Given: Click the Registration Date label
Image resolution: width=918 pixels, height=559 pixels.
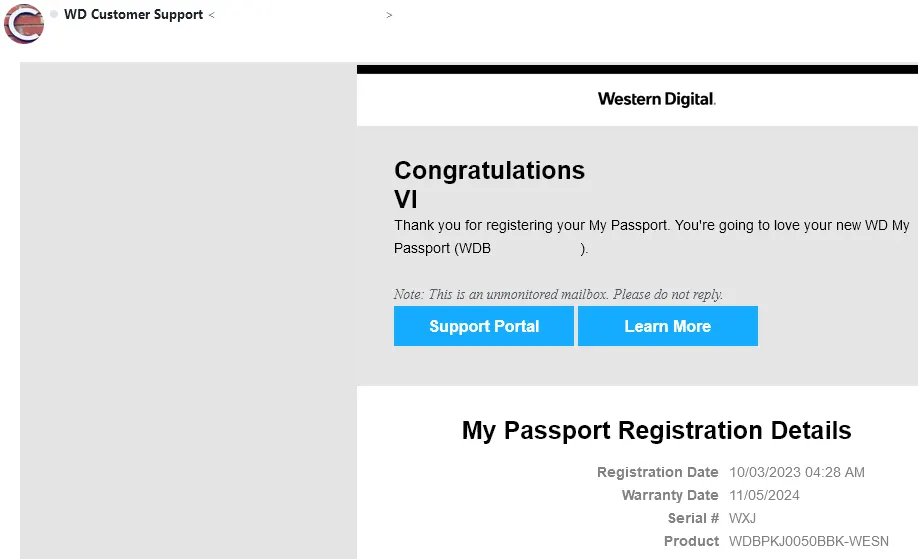Looking at the screenshot, I should (657, 472).
